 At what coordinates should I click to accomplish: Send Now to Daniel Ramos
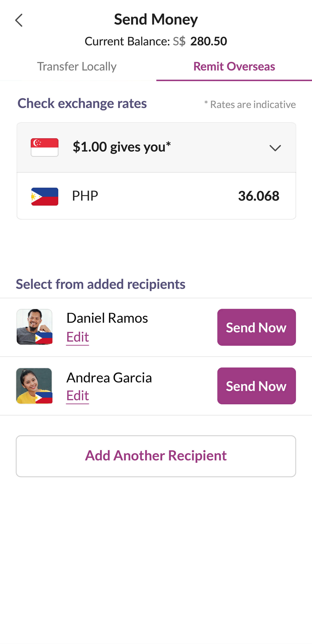point(256,327)
